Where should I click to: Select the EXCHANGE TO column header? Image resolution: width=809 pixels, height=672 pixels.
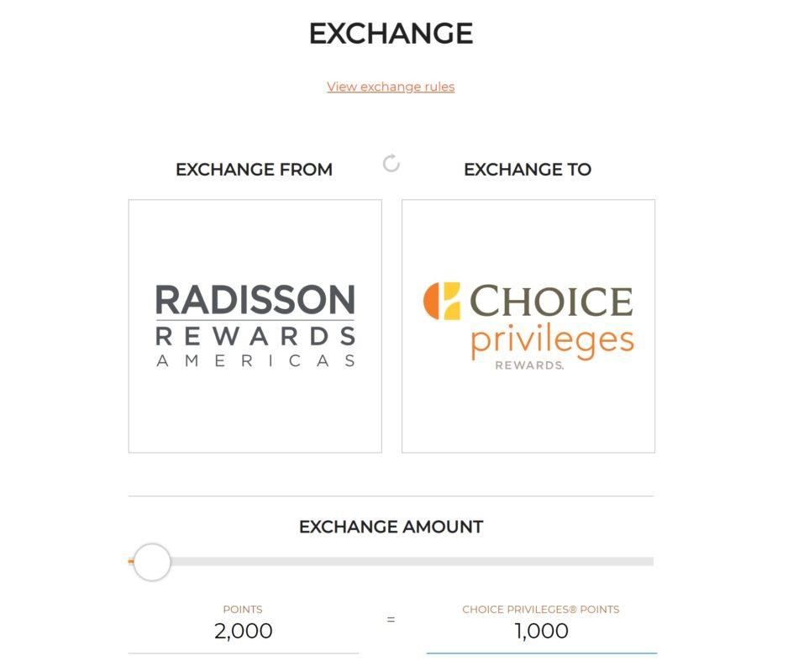526,169
